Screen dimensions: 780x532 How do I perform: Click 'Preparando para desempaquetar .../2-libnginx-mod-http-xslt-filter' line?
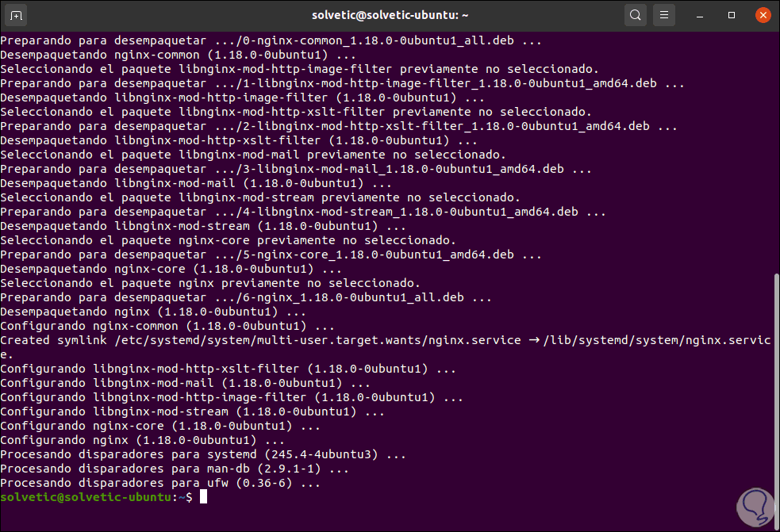point(339,126)
